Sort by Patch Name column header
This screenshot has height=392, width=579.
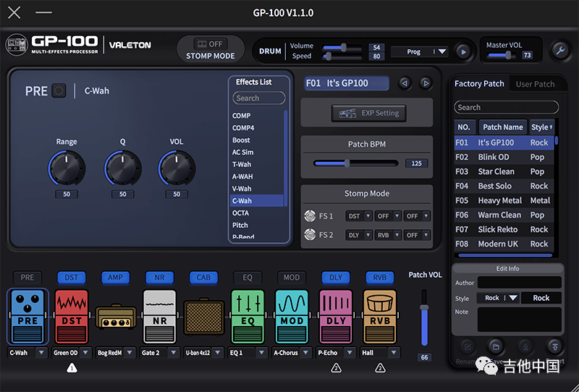502,127
